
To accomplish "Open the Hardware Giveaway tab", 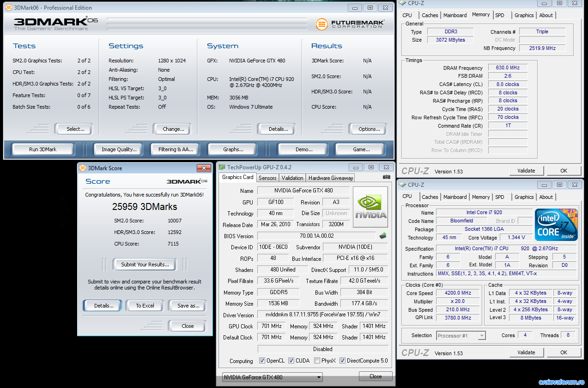I will pos(331,178).
